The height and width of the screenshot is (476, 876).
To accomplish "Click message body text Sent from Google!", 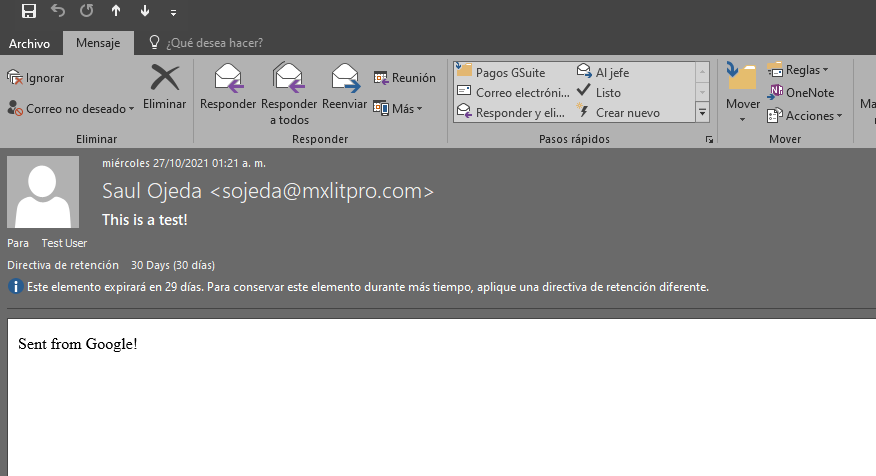I will coord(78,344).
